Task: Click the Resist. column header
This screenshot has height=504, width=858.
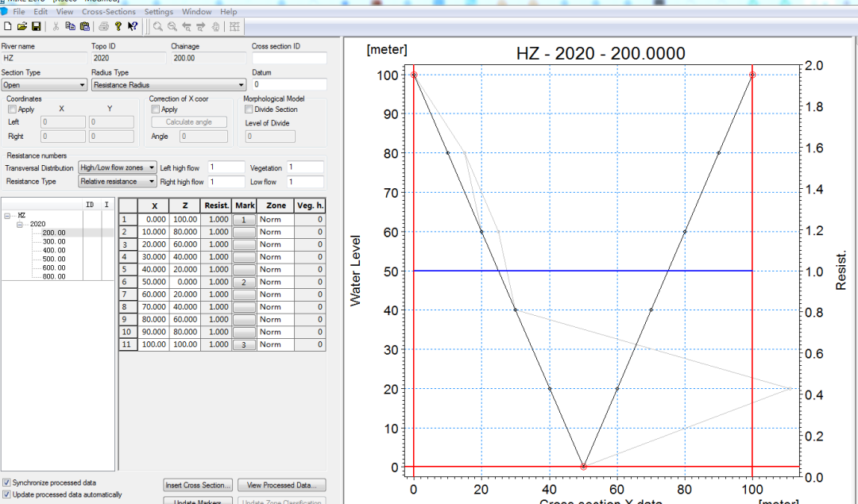Action: 216,206
